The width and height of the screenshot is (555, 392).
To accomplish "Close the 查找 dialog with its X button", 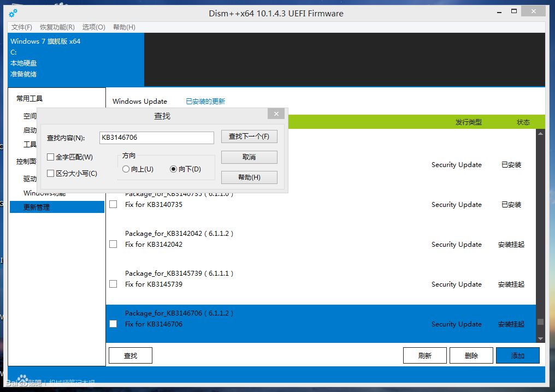I will pyautogui.click(x=276, y=114).
